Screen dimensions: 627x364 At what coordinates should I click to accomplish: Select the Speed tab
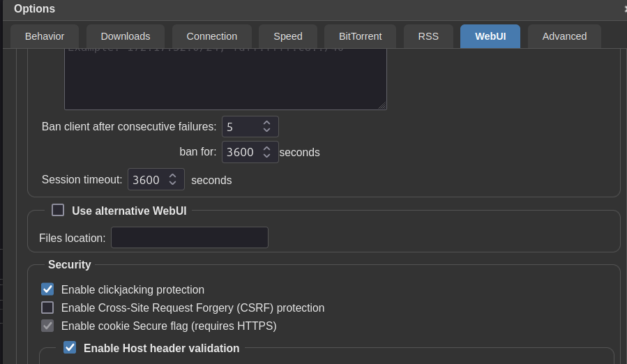pyautogui.click(x=288, y=36)
